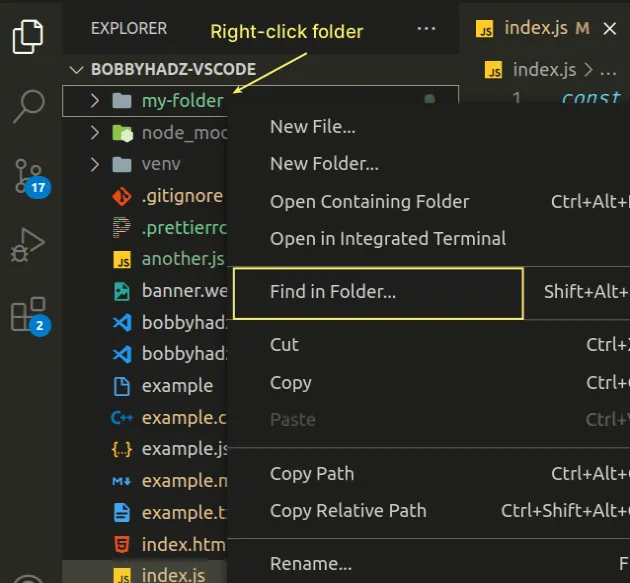This screenshot has width=630, height=583.
Task: Choose Rename... from the context menu
Action: [x=311, y=563]
